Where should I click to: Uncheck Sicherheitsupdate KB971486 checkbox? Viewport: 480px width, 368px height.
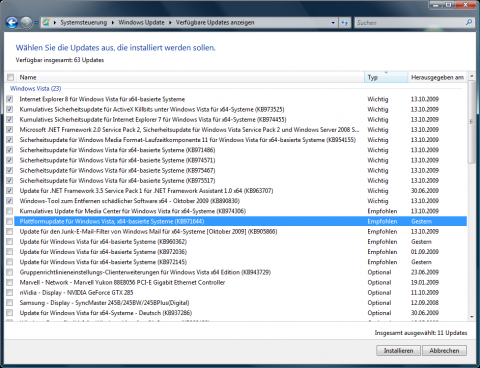click(10, 150)
